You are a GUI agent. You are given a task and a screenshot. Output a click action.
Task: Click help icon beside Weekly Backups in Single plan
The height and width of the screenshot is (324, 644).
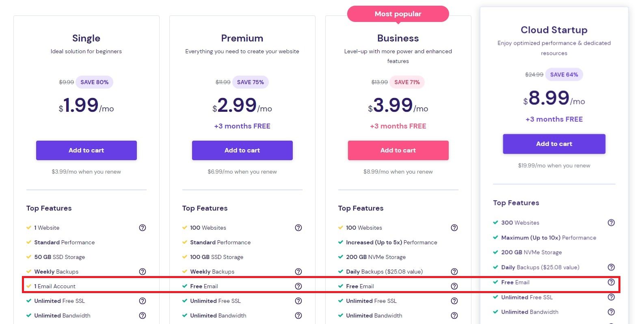pyautogui.click(x=143, y=272)
